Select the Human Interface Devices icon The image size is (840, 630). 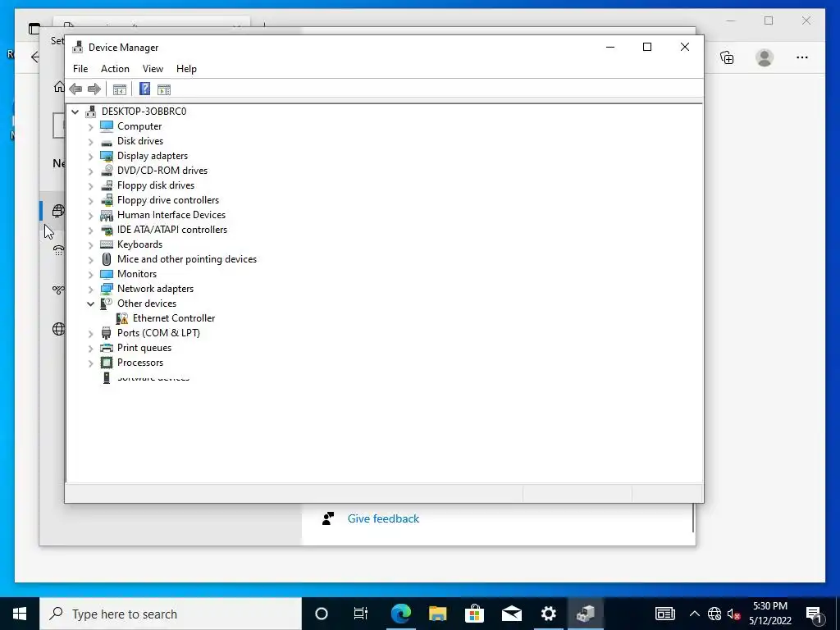pyautogui.click(x=107, y=215)
